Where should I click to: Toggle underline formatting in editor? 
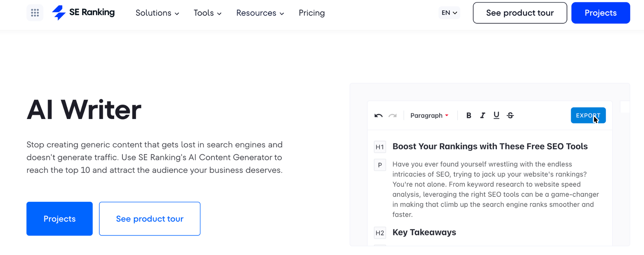[496, 115]
